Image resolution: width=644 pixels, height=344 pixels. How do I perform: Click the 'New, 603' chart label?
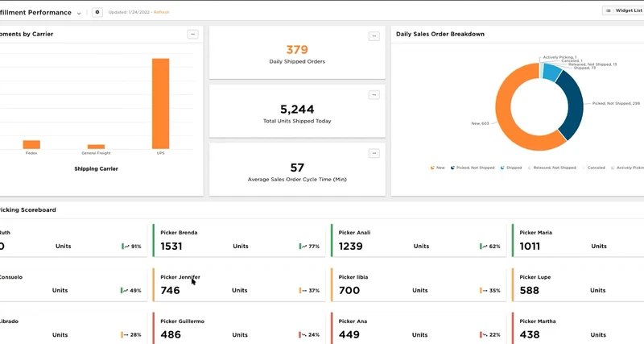[480, 123]
